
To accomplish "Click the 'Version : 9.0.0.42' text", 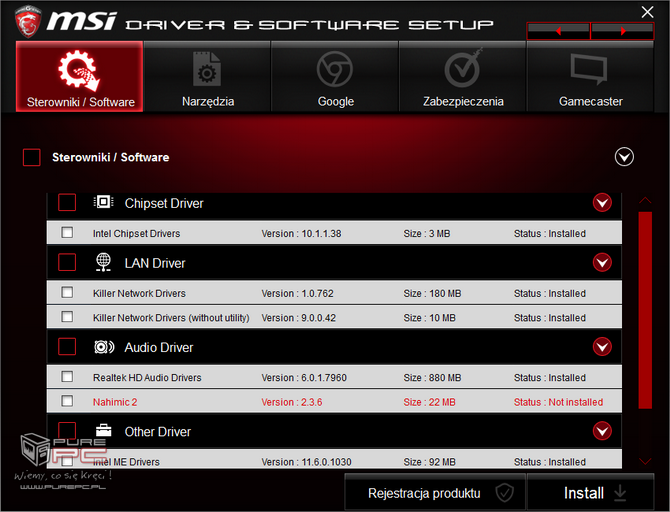I will [x=298, y=318].
